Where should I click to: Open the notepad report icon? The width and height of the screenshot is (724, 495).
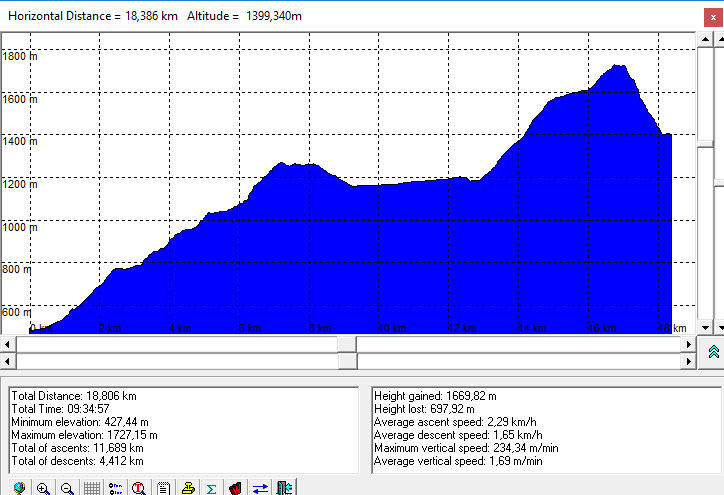click(x=163, y=488)
